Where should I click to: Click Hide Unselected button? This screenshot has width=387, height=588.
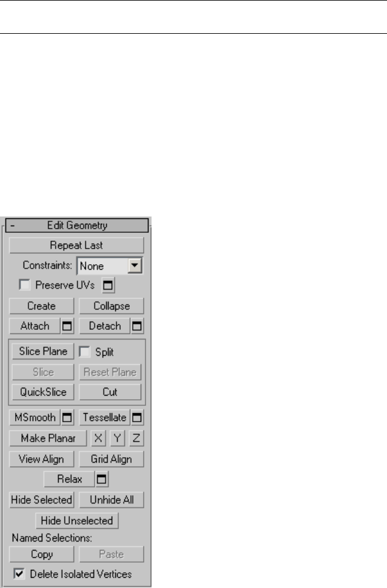[77, 520]
